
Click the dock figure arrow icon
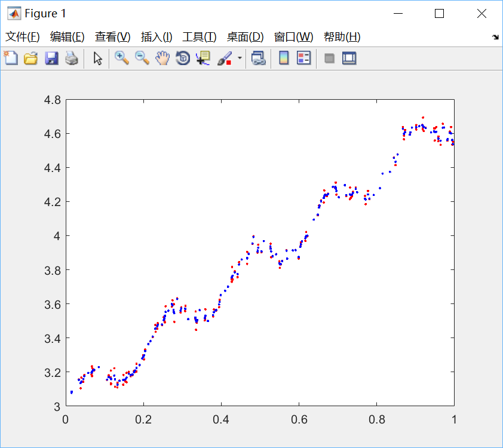click(x=495, y=37)
